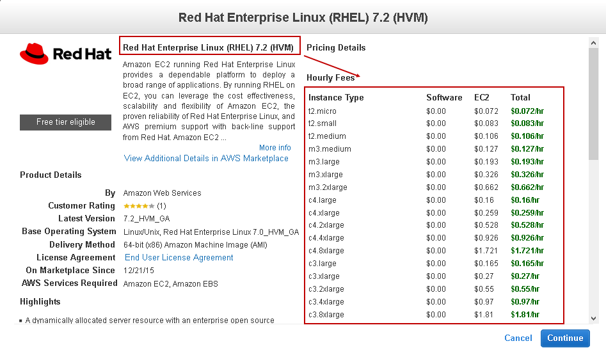Viewport: 606px width, 364px height.
Task: Select the c3.large instance row label
Action: (323, 264)
